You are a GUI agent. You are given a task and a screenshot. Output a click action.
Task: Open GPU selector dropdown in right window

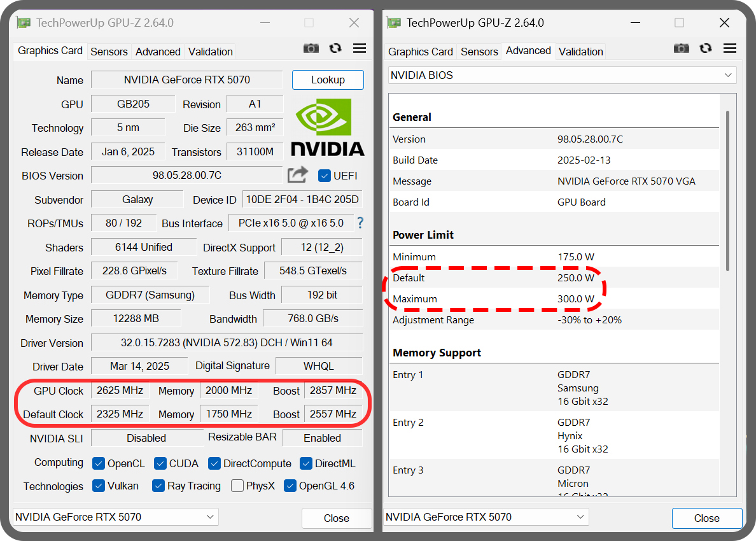[x=486, y=517]
